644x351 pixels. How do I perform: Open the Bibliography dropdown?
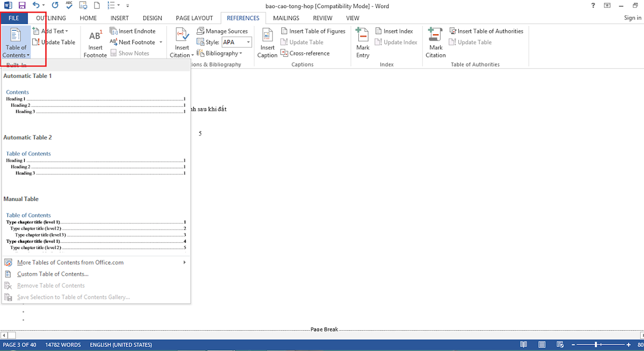pos(219,53)
